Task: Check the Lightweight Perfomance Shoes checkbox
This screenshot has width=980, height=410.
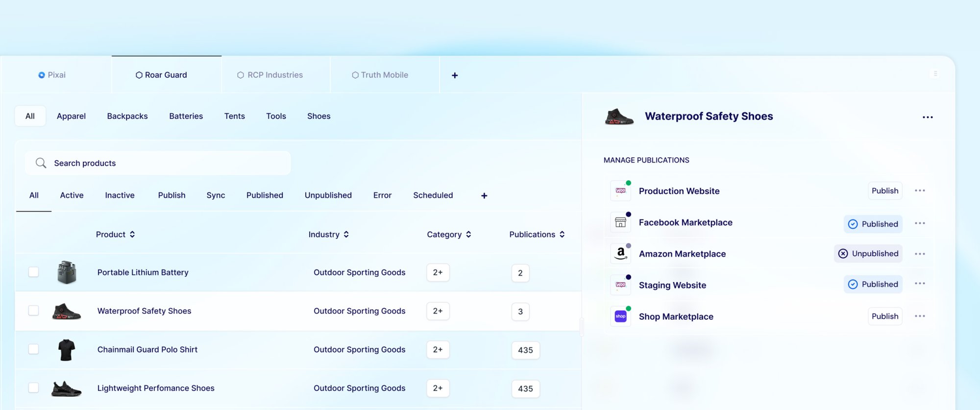Action: [33, 388]
